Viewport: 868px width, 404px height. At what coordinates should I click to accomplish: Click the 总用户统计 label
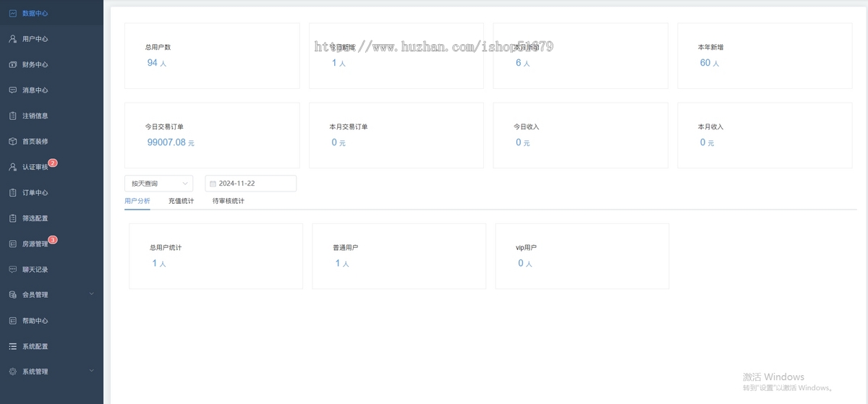(166, 247)
